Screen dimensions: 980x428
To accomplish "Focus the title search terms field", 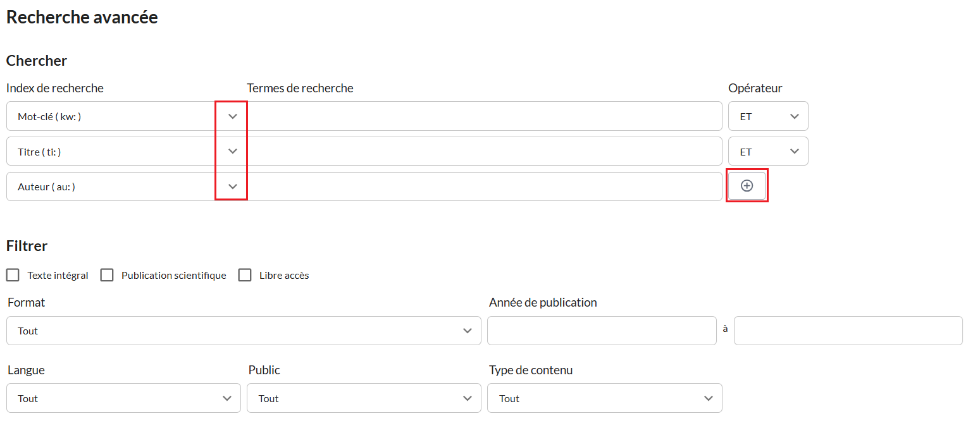I will click(x=484, y=152).
